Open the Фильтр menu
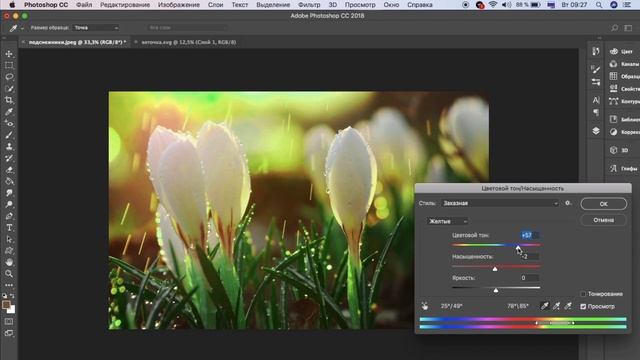The image size is (640, 360). [309, 5]
